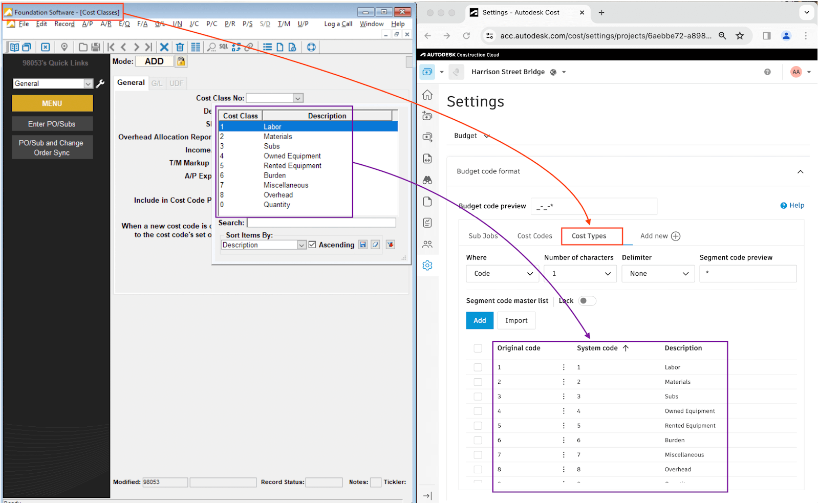Click the map pin location toolbar icon

tap(64, 47)
